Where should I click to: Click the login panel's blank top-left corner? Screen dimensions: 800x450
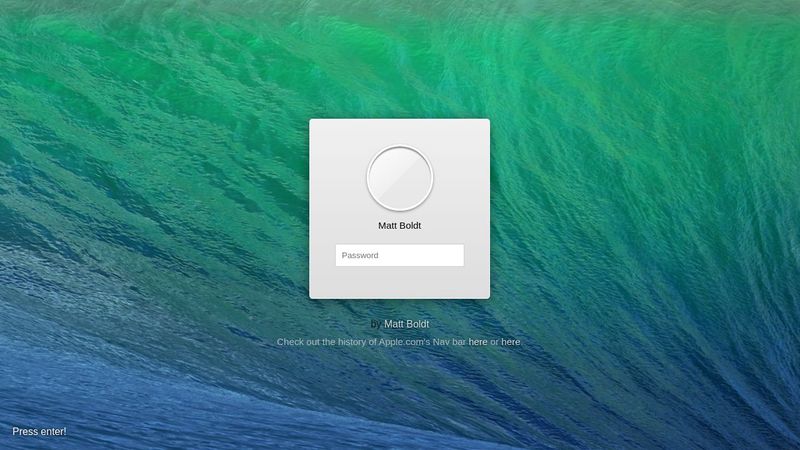[320, 130]
